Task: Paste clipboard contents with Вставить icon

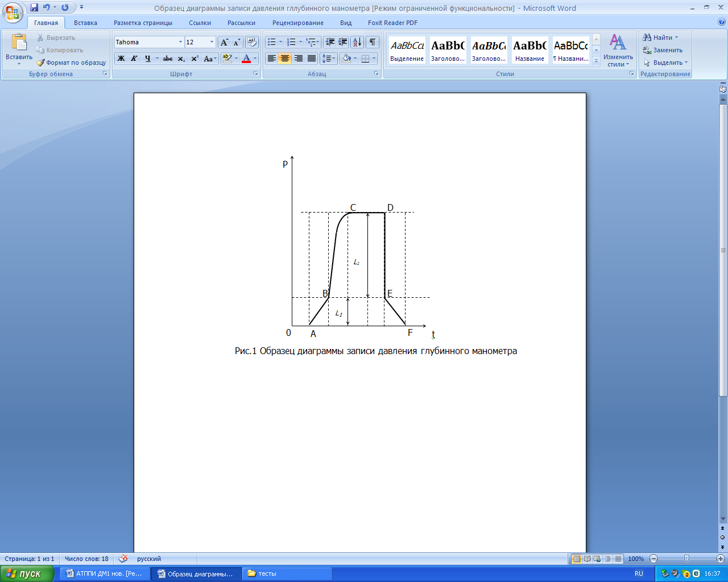Action: tap(19, 43)
